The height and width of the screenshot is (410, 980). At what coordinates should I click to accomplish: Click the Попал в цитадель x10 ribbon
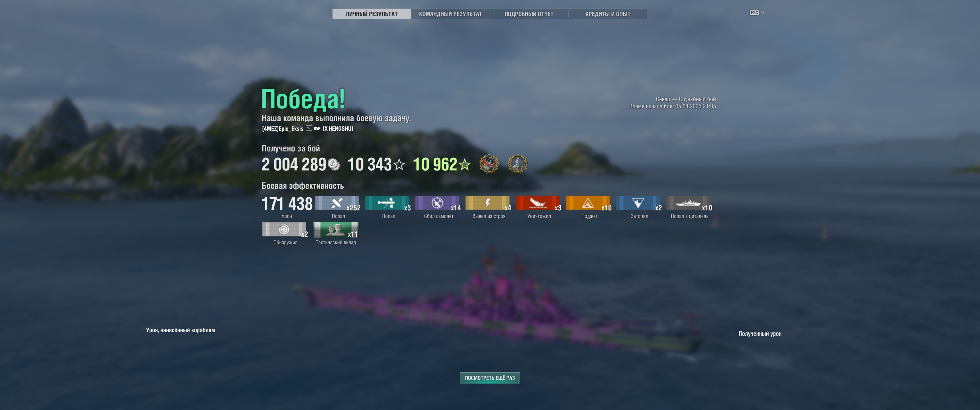pos(689,203)
